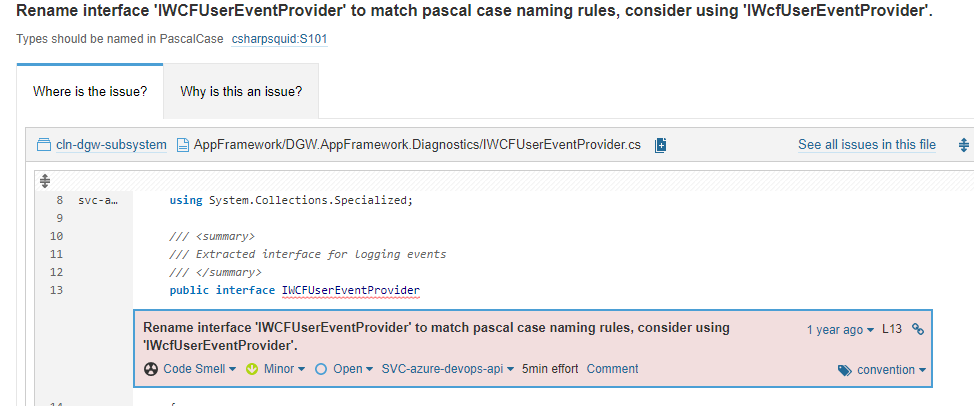Change the SVC-azure-devops-api assignee dropdown
The height and width of the screenshot is (406, 974).
pos(448,369)
